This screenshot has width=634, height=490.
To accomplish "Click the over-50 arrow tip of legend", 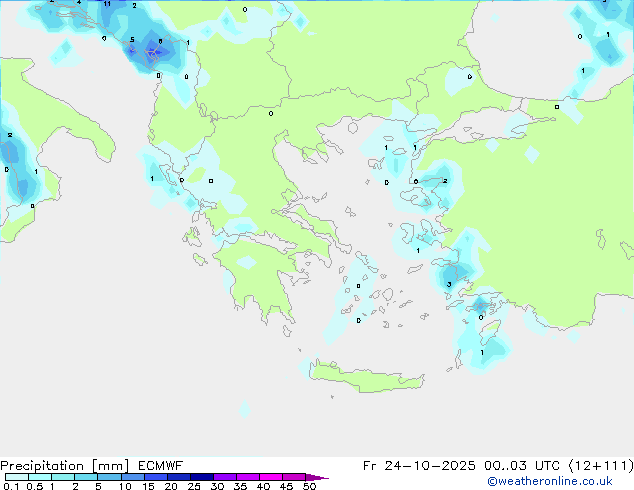I will [x=317, y=477].
